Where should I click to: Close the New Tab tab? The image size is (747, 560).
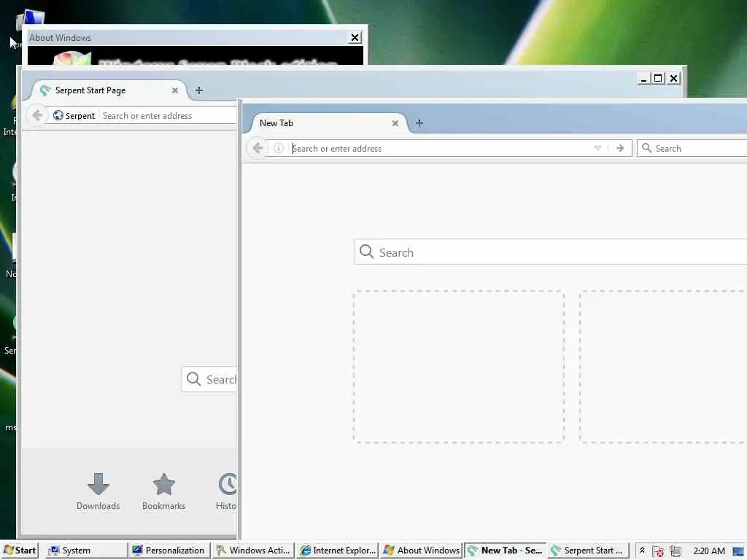(x=395, y=123)
